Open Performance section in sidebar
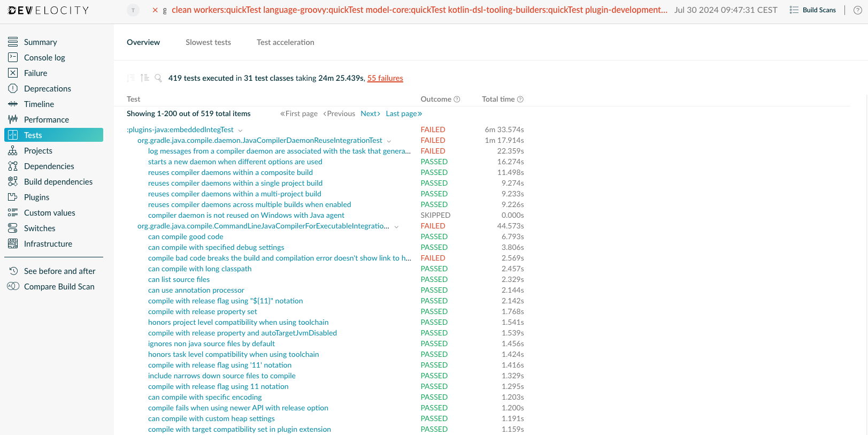The height and width of the screenshot is (435, 868). (46, 120)
